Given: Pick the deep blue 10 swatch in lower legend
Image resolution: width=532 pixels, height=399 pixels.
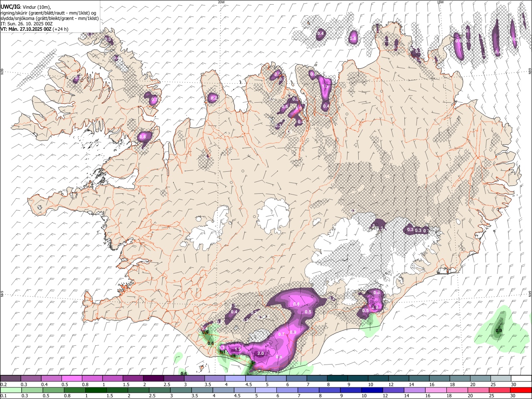Looking at the screenshot, I should pos(372,390).
